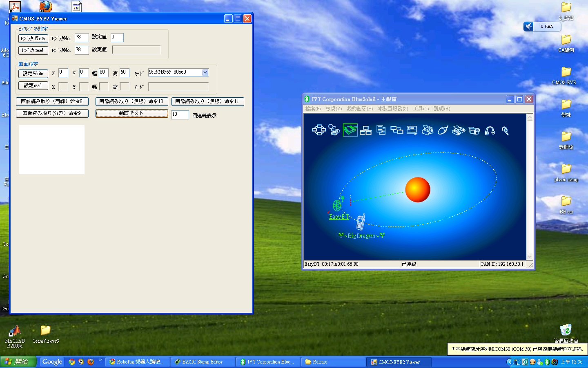This screenshot has width=588, height=368.
Task: Click 画像読み取り(無線)命令10 button
Action: [x=132, y=101]
